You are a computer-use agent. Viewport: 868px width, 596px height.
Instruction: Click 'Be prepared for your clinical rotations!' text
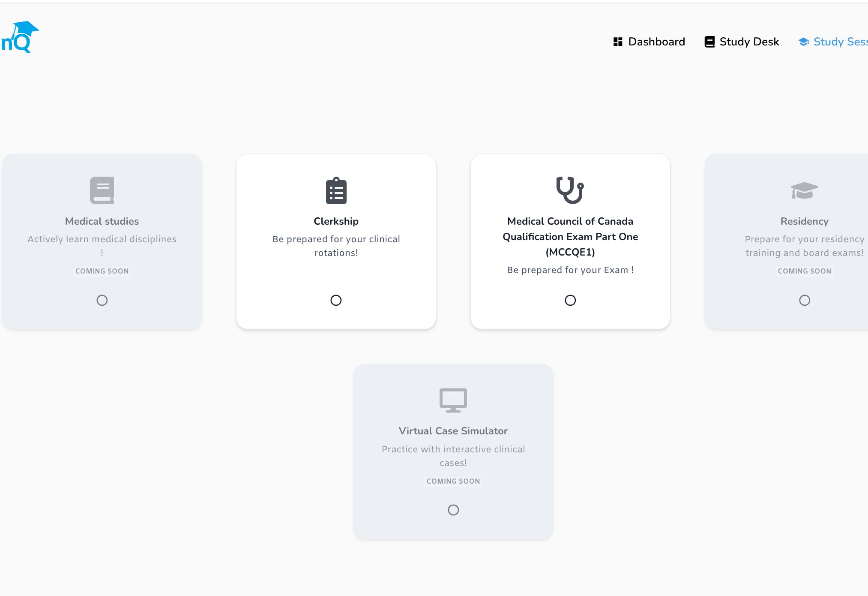click(x=336, y=246)
